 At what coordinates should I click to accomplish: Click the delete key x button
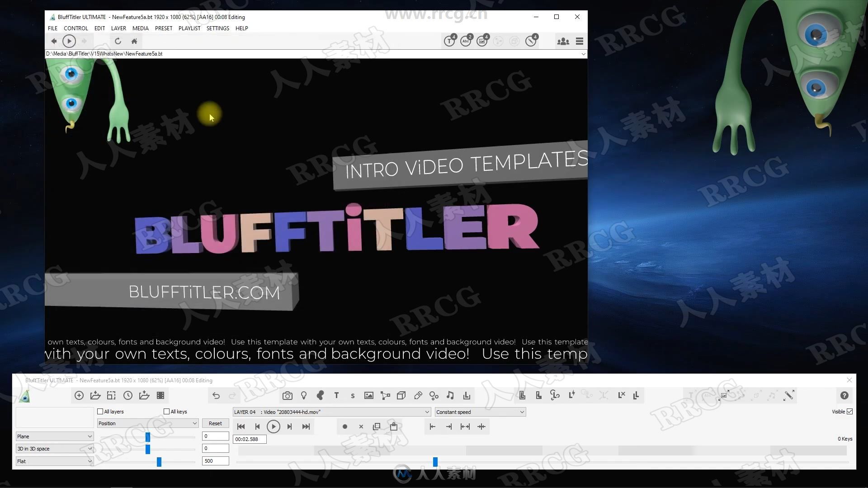[361, 427]
